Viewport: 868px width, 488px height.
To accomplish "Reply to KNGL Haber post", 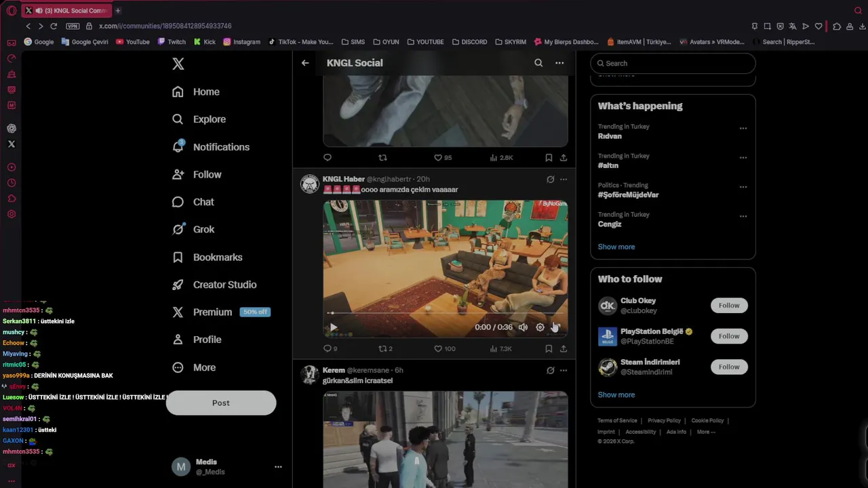I will tap(330, 348).
